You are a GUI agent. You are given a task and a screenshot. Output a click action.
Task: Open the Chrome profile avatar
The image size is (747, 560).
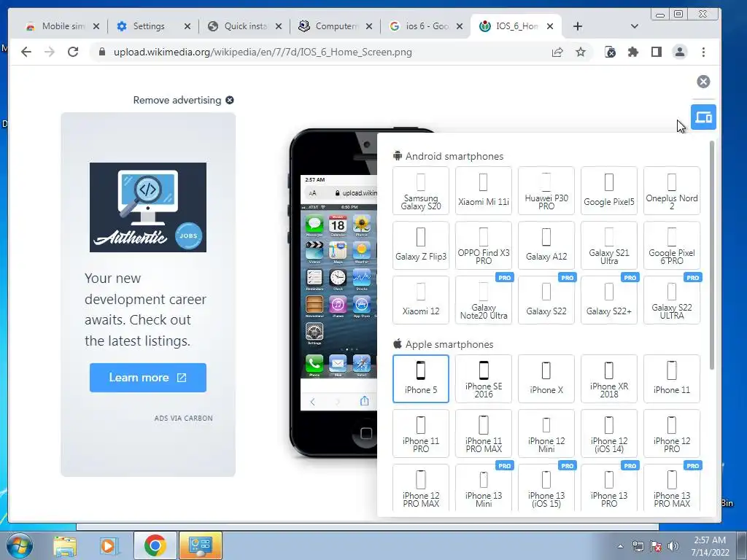(x=680, y=52)
